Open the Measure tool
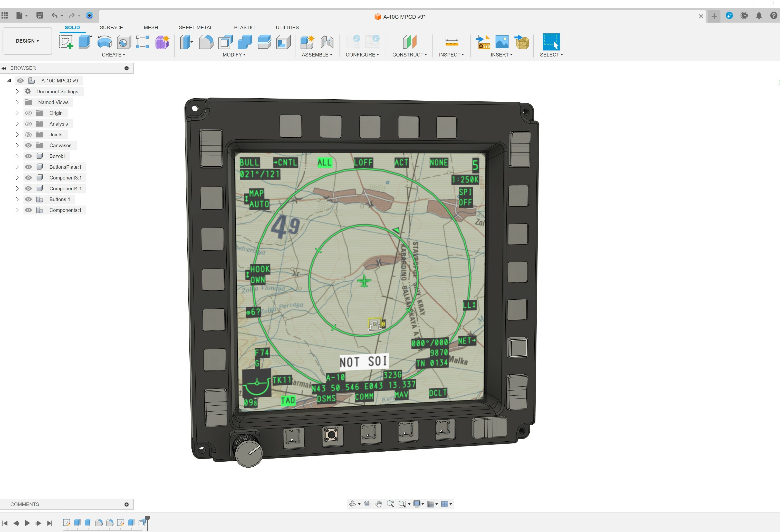This screenshot has width=780, height=532. coord(451,42)
